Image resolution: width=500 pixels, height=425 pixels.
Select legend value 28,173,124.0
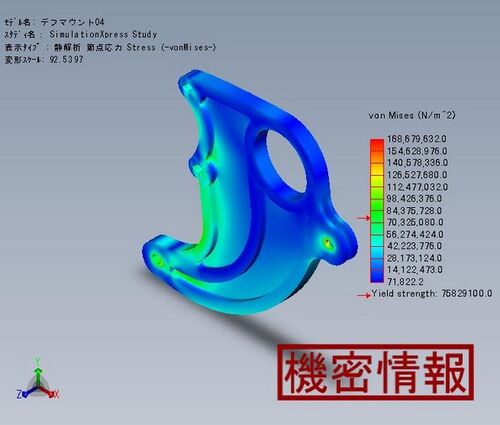click(414, 258)
